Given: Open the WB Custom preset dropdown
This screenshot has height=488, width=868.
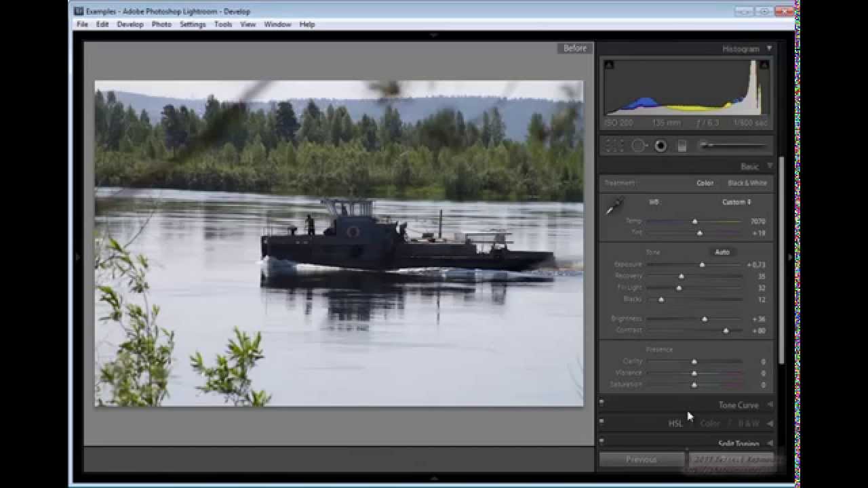Looking at the screenshot, I should pyautogui.click(x=736, y=202).
